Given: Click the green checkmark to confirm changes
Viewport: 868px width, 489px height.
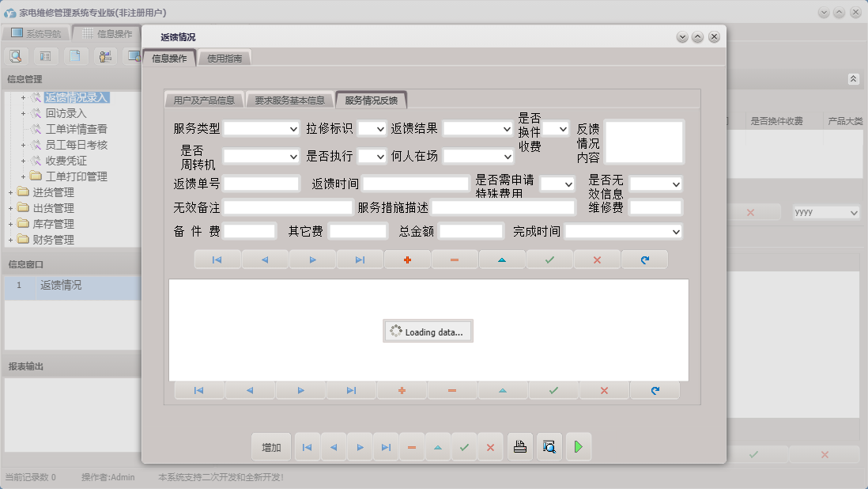Looking at the screenshot, I should click(549, 259).
